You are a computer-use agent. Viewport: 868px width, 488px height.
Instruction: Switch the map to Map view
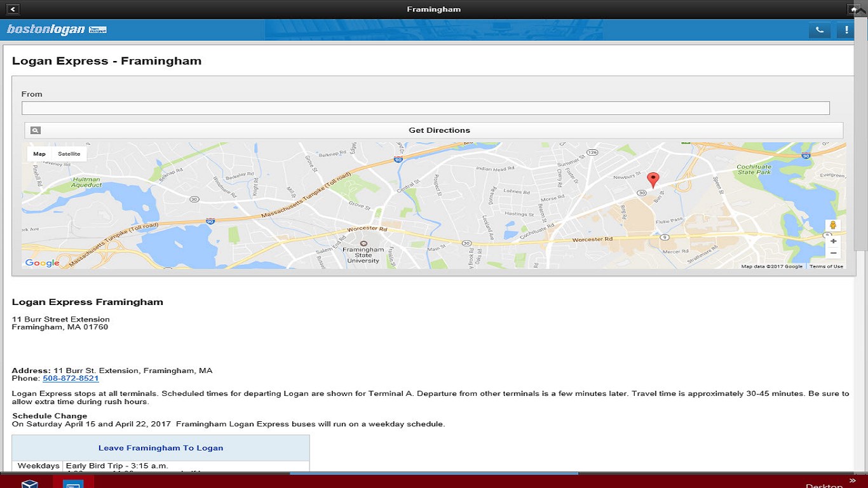click(39, 154)
